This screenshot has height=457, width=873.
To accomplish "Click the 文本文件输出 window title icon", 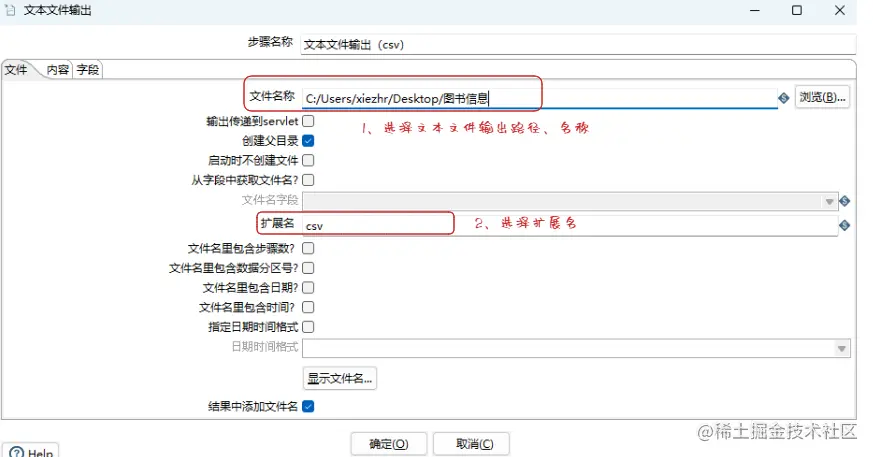I will coord(10,10).
